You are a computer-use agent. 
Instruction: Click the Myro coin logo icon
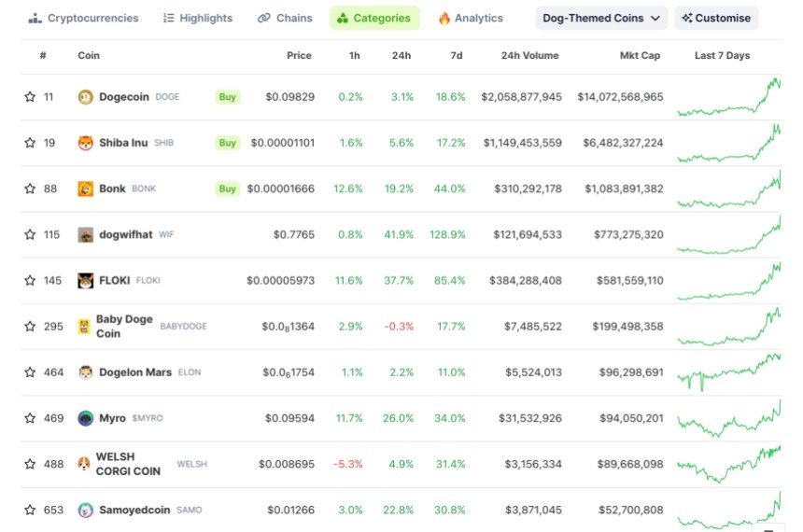86,418
